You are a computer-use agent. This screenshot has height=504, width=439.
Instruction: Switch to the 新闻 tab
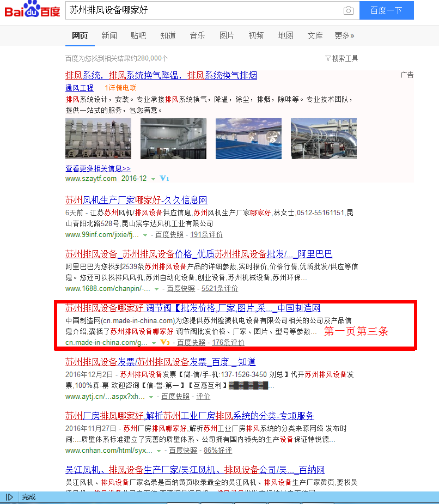click(x=109, y=35)
